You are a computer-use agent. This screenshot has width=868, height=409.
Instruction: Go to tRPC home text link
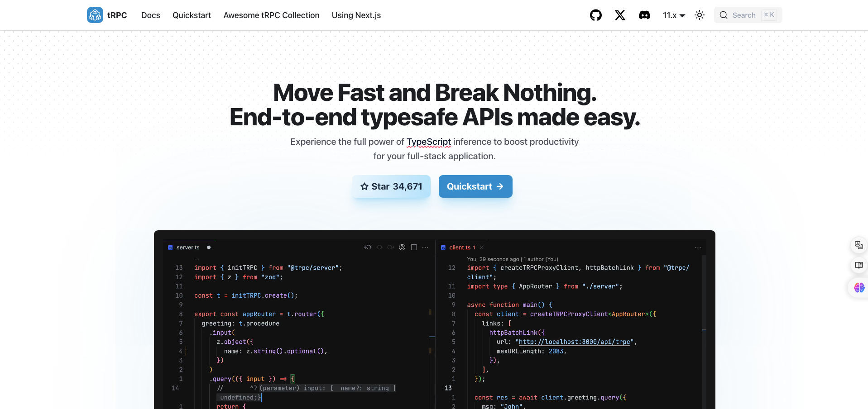pyautogui.click(x=117, y=15)
